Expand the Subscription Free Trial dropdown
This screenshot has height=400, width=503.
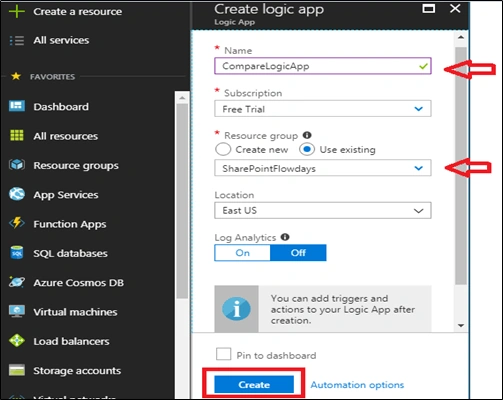pyautogui.click(x=322, y=109)
